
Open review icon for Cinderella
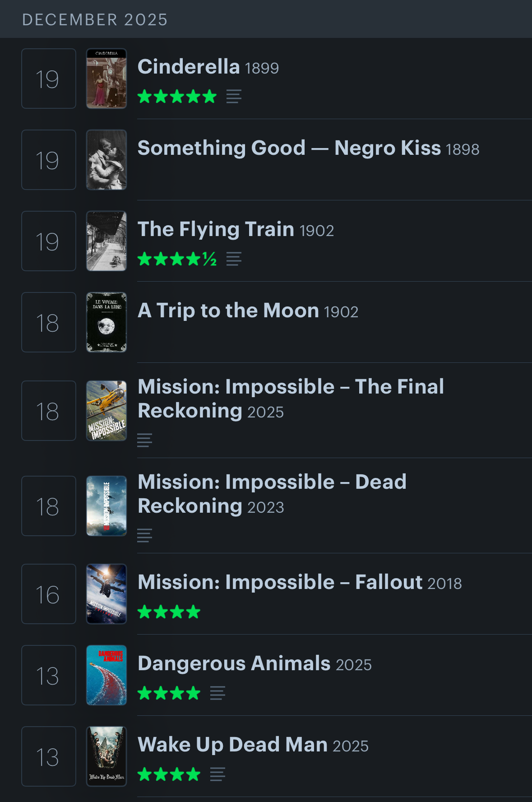pos(234,97)
